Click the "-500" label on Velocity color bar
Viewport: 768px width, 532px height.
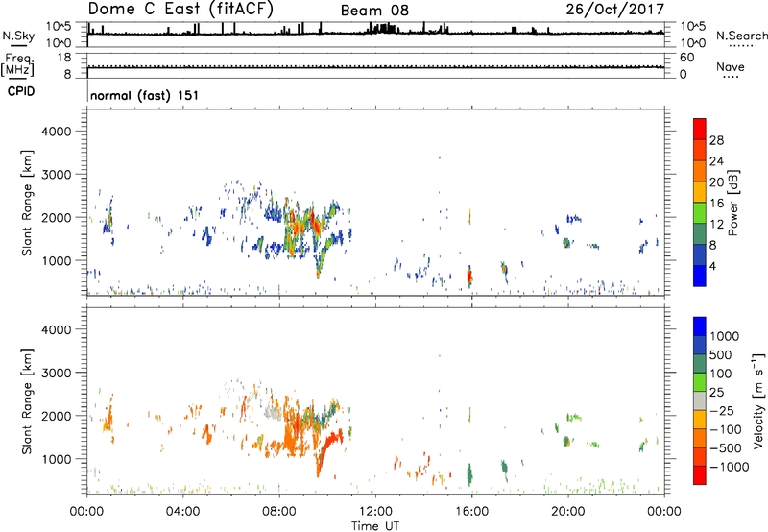point(725,448)
